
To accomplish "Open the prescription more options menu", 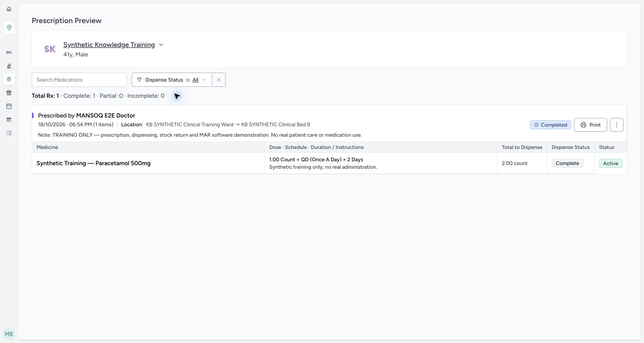I will (617, 125).
